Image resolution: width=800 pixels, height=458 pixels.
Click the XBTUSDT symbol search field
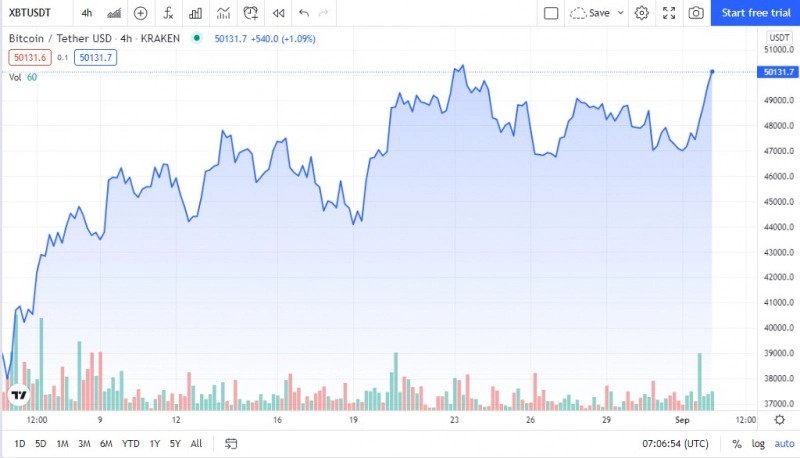(31, 13)
